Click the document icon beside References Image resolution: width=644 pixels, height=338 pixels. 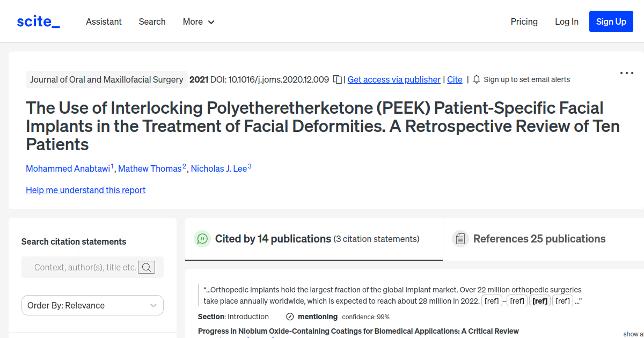pyautogui.click(x=460, y=238)
